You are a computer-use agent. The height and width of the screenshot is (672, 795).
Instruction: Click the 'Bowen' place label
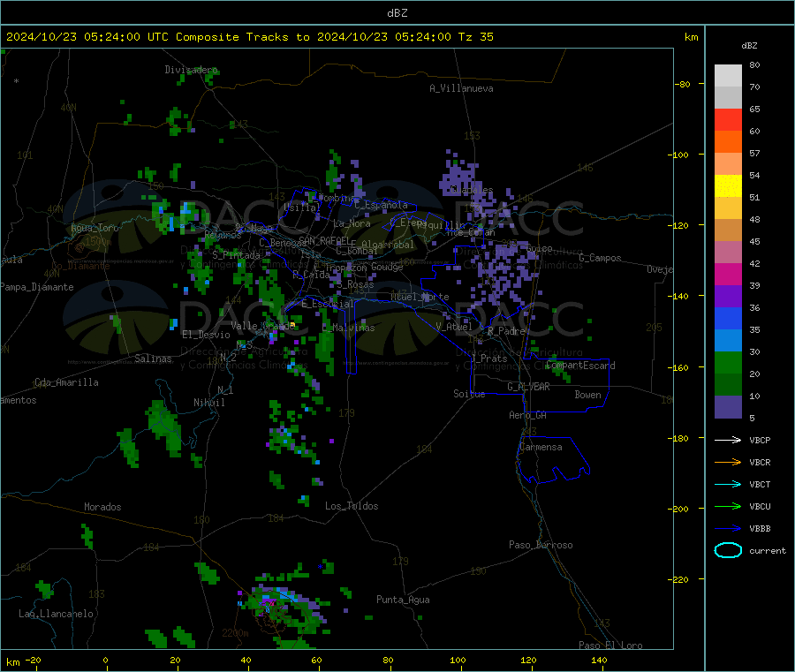coord(587,395)
